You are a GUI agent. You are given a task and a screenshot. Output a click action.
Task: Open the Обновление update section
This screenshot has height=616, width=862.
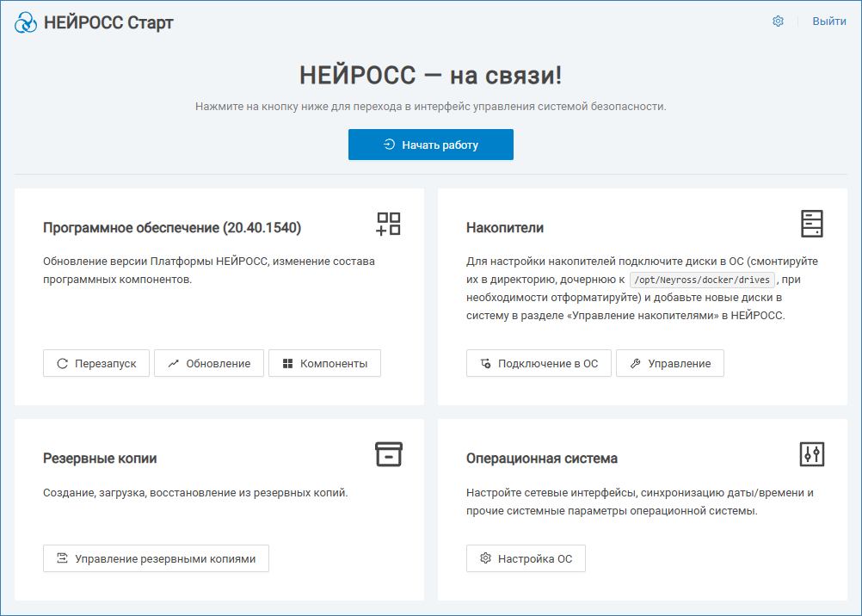[209, 363]
